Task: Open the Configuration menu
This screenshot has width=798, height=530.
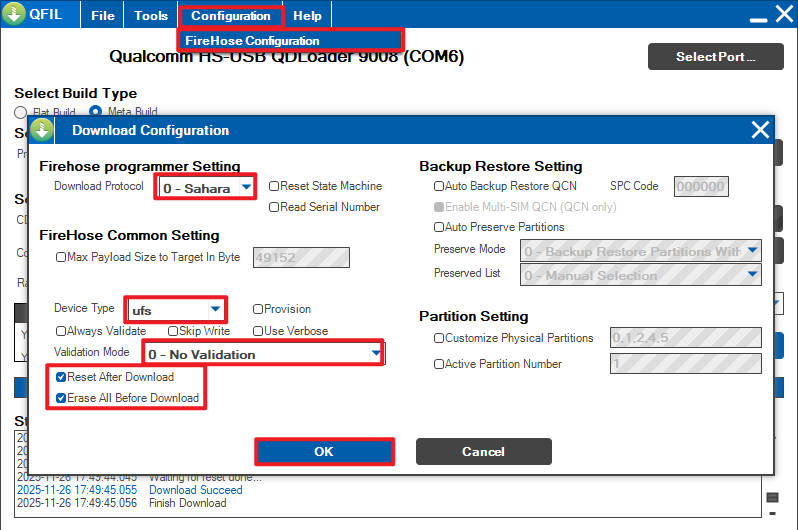Action: (230, 16)
